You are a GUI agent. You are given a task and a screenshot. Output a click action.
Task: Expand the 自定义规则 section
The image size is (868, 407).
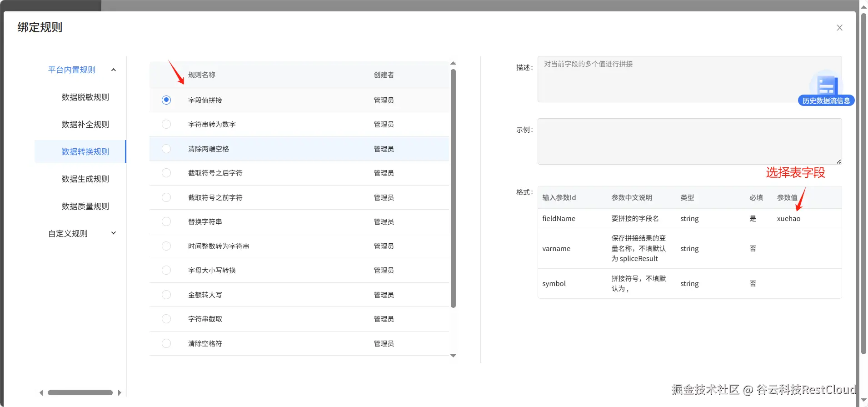(x=114, y=233)
